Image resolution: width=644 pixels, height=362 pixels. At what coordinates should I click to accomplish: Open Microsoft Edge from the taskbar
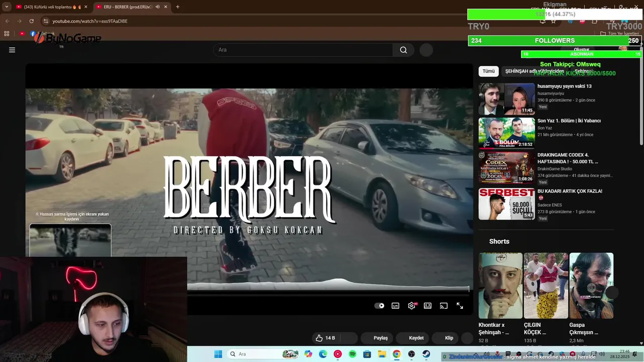pos(323,354)
